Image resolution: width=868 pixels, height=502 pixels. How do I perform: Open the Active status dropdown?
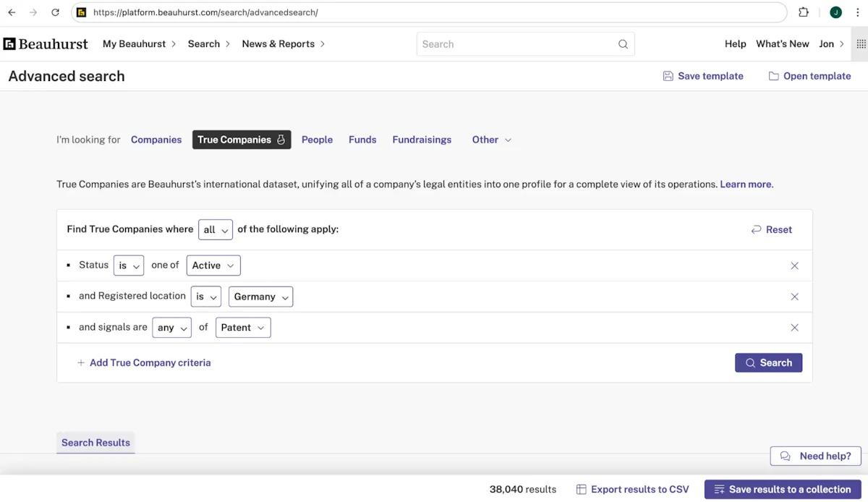[213, 265]
